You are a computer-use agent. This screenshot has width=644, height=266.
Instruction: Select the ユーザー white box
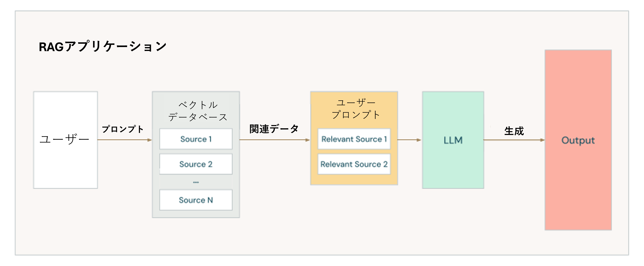click(x=65, y=140)
